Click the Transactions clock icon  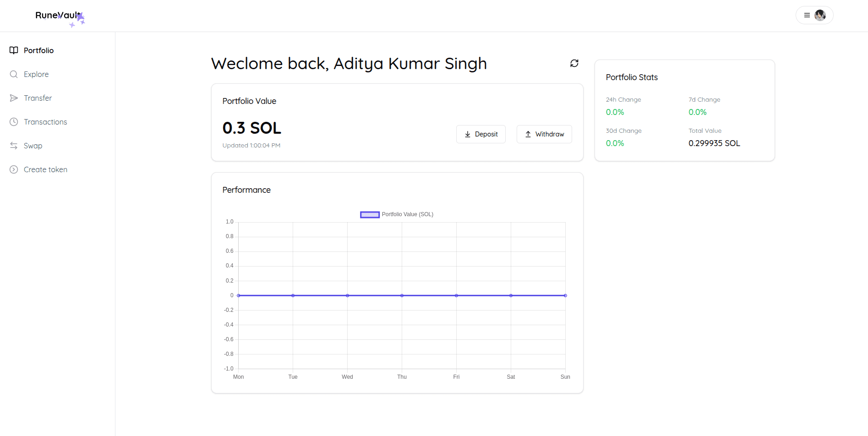[x=14, y=122]
